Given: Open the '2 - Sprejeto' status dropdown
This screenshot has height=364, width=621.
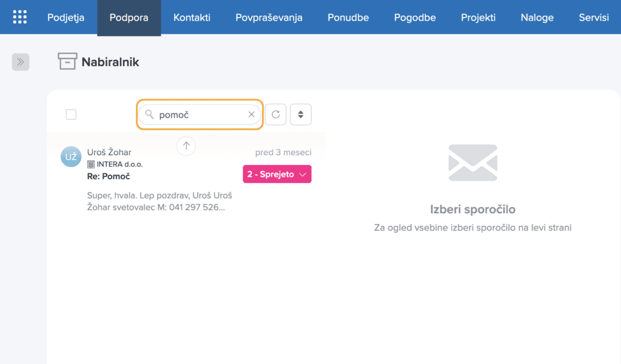Looking at the screenshot, I should [x=277, y=174].
